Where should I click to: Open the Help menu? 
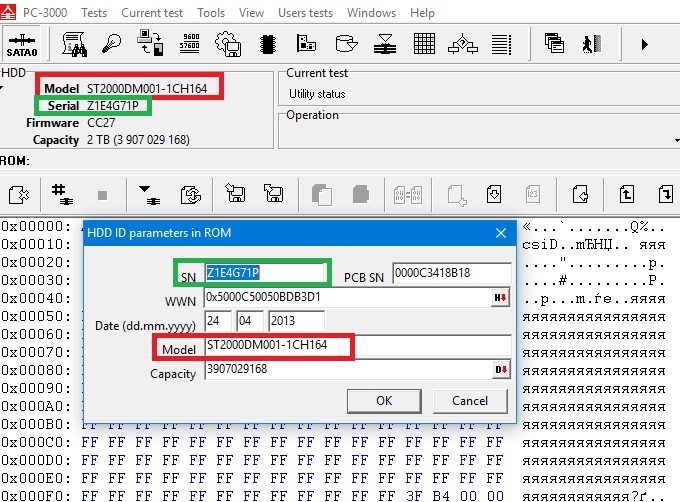click(422, 13)
